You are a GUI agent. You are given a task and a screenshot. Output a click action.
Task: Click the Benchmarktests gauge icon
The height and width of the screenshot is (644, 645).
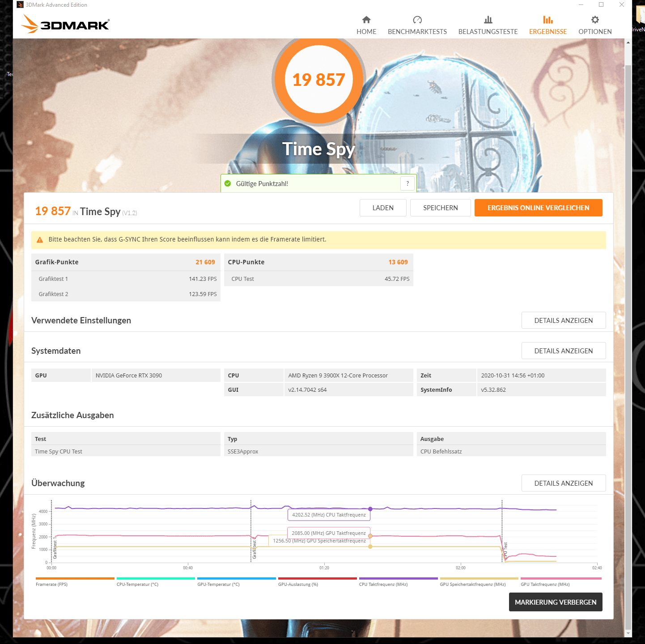[417, 20]
